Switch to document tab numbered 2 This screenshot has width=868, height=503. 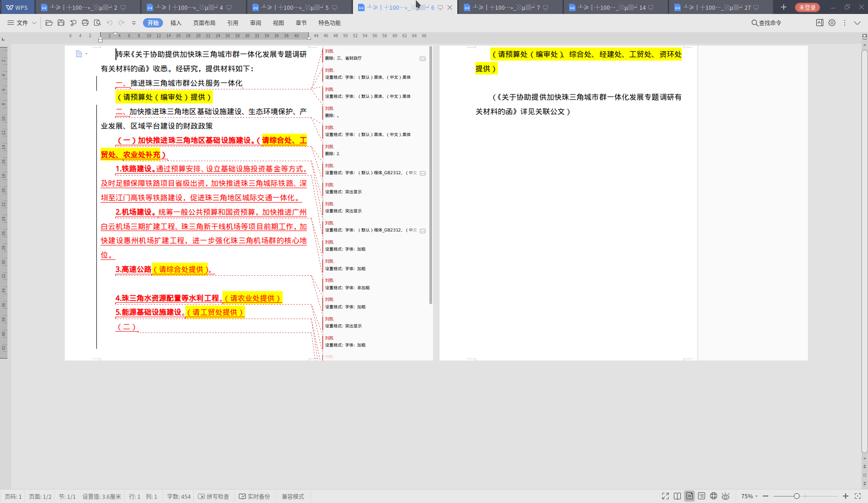coord(88,7)
